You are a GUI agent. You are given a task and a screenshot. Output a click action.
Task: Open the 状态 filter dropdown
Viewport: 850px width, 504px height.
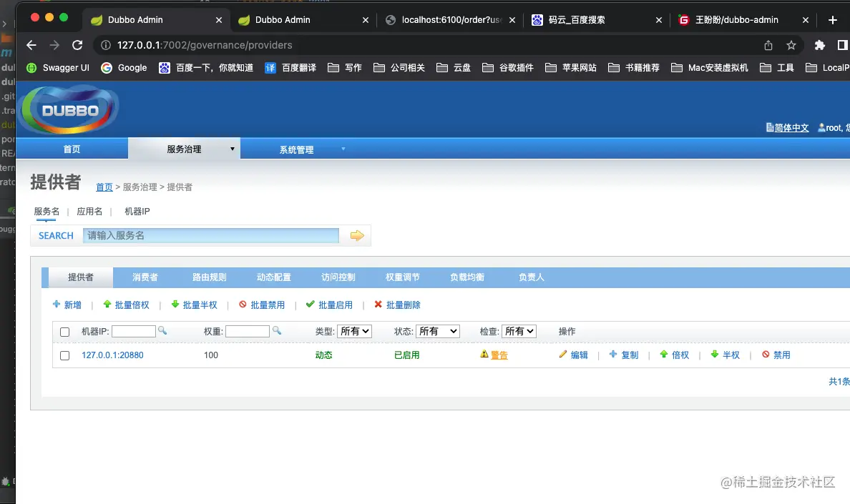pyautogui.click(x=438, y=331)
